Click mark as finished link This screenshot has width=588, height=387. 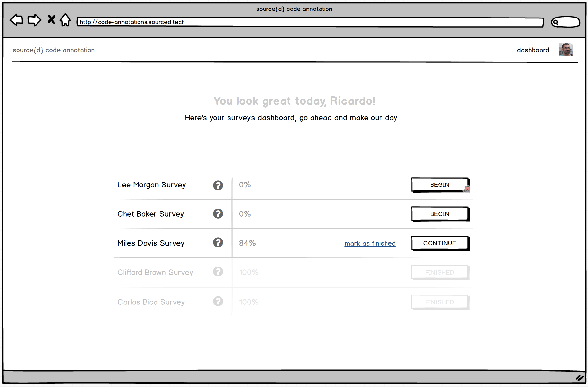click(370, 243)
